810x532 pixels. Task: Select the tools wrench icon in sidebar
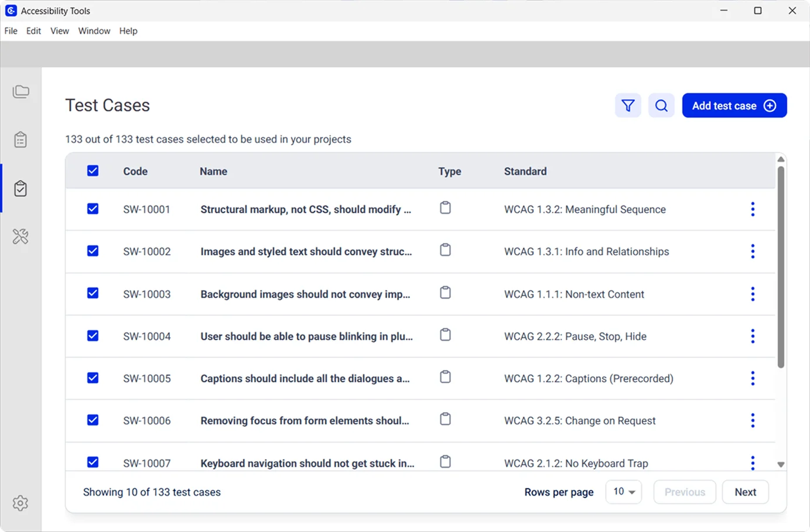20,236
